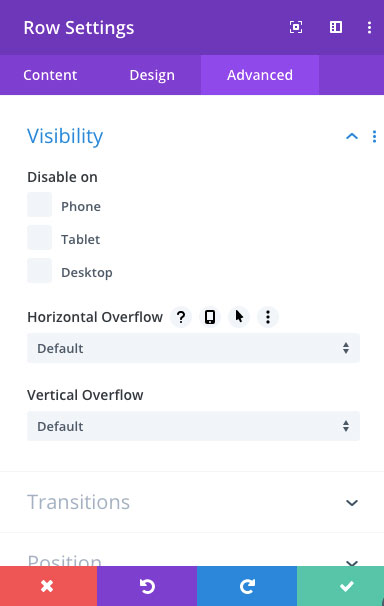Check the Tablet disable checkbox
This screenshot has width=384, height=606.
[x=39, y=237]
